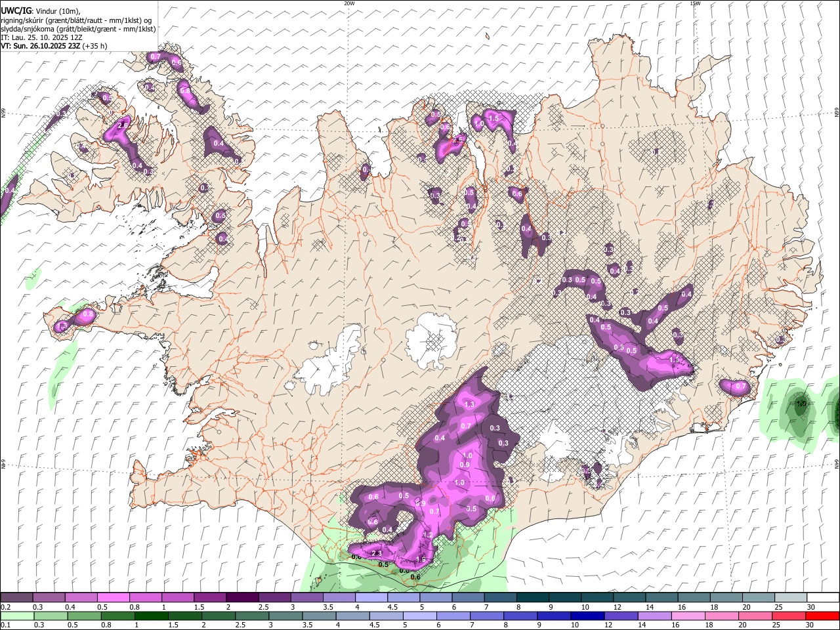
Task: Click the bright pink 0.5 swatch in snow scale
Action: point(113,597)
